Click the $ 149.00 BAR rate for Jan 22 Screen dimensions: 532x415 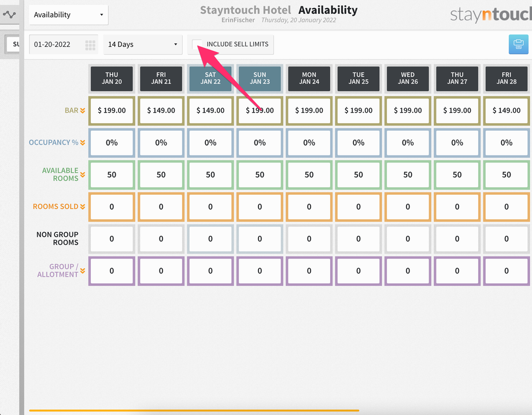point(210,110)
